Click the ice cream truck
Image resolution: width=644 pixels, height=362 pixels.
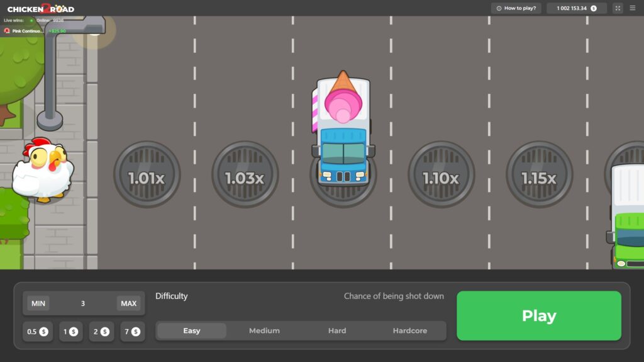pos(342,129)
